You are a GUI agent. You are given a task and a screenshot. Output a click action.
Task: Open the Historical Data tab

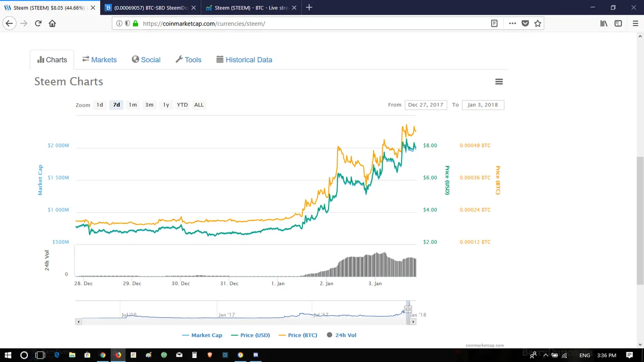pyautogui.click(x=244, y=59)
